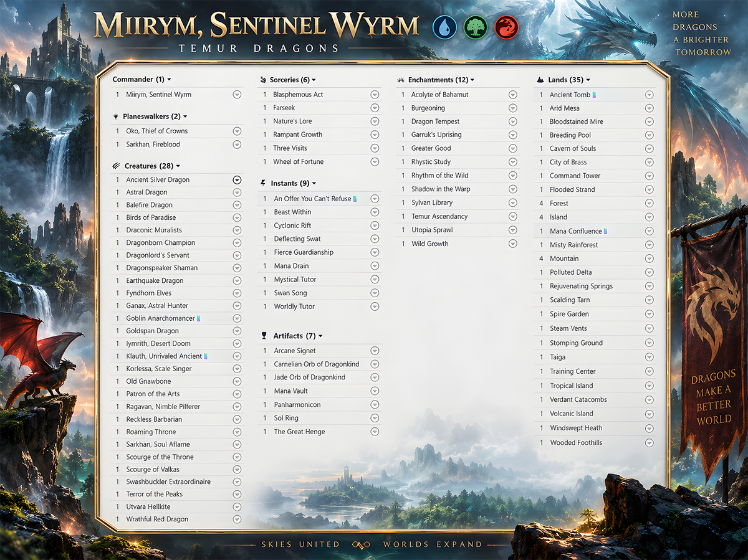Collapse the Instants (9) section arrow
This screenshot has width=748, height=560.
click(314, 184)
